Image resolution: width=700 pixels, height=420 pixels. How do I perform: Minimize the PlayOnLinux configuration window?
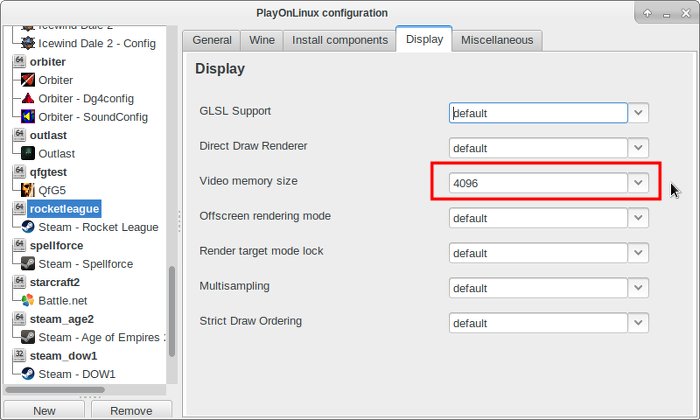667,14
